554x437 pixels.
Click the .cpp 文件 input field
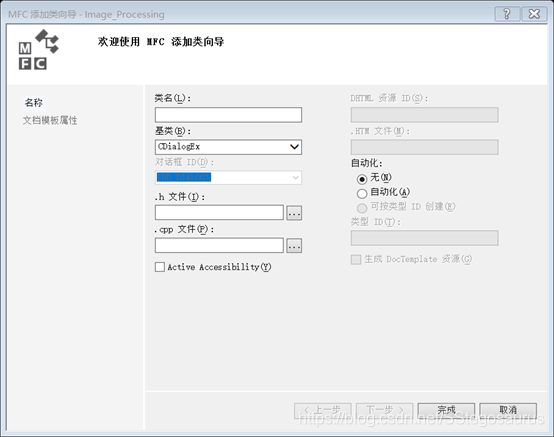(219, 245)
